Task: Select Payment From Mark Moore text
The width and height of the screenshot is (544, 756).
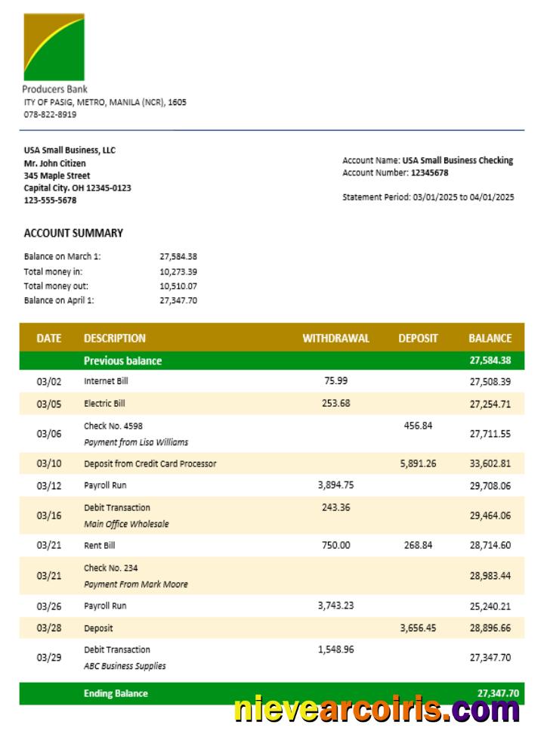Action: (x=136, y=584)
